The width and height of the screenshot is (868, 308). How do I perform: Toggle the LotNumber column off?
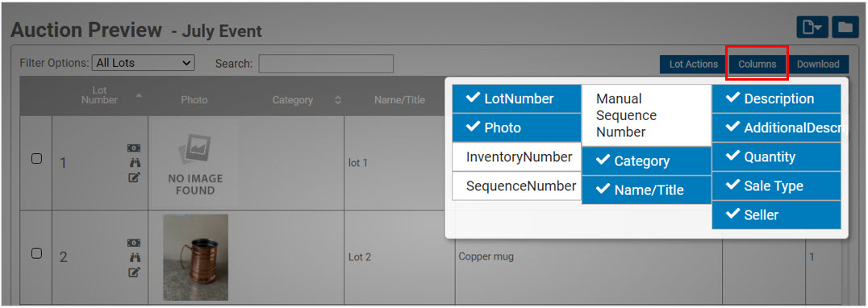[x=516, y=99]
